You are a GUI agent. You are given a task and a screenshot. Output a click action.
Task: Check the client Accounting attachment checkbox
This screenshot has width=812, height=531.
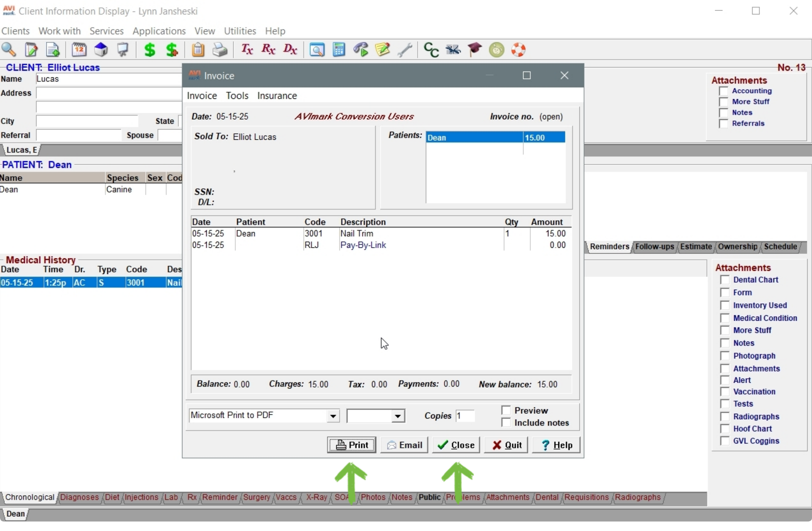pyautogui.click(x=723, y=91)
